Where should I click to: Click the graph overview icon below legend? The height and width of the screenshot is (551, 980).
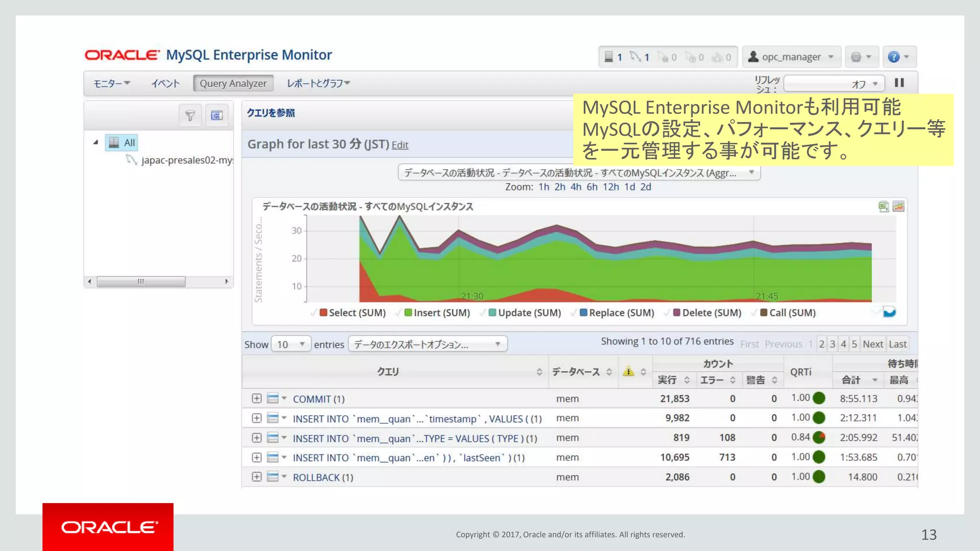coord(889,312)
